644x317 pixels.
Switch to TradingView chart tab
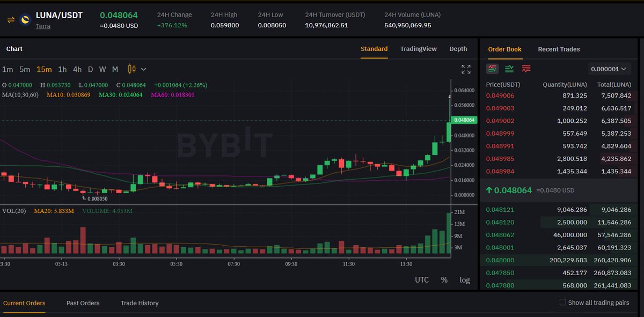pyautogui.click(x=419, y=49)
